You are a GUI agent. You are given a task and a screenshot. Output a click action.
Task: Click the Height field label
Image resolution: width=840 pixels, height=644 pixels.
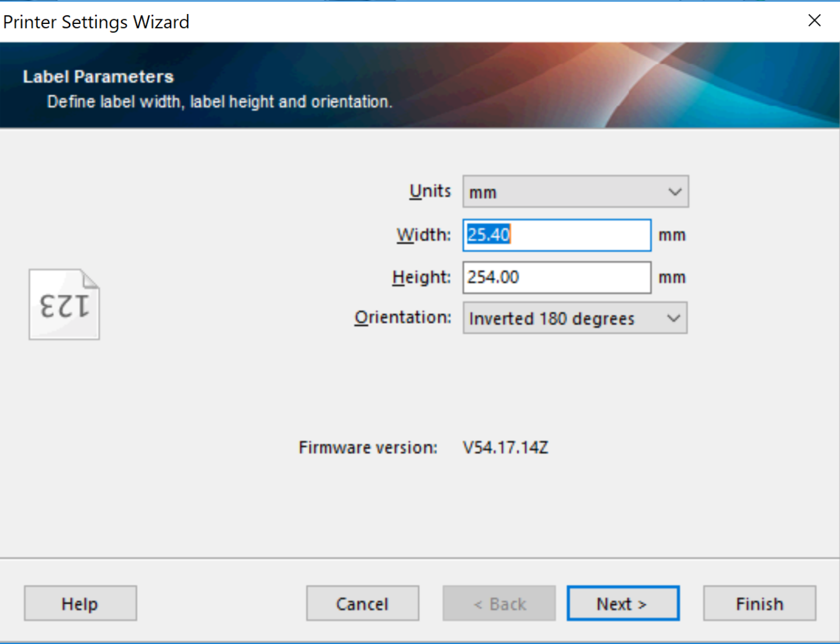click(421, 277)
